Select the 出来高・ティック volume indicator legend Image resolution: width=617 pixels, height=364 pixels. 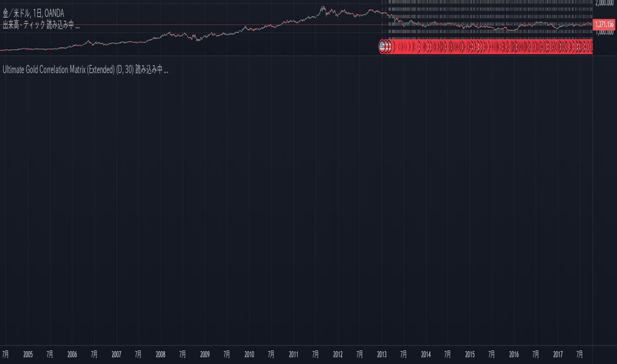coord(41,24)
